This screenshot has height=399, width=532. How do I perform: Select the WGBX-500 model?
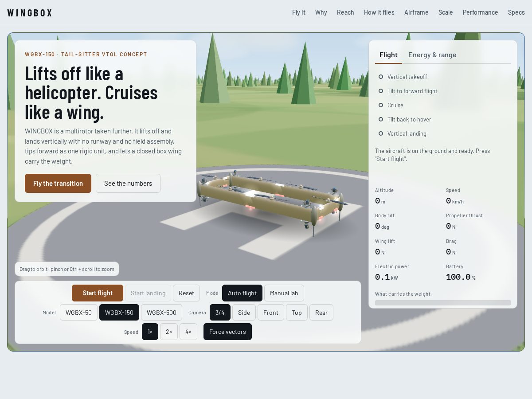click(x=161, y=313)
